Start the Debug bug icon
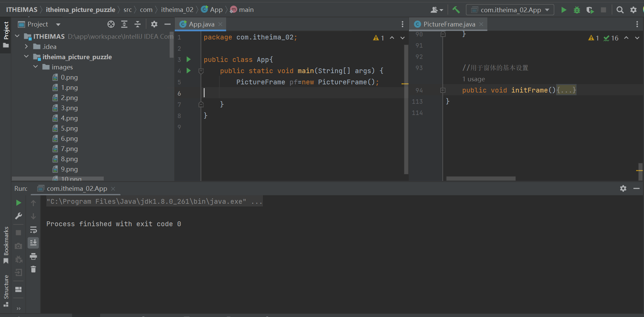Image resolution: width=644 pixels, height=317 pixels. [x=577, y=10]
